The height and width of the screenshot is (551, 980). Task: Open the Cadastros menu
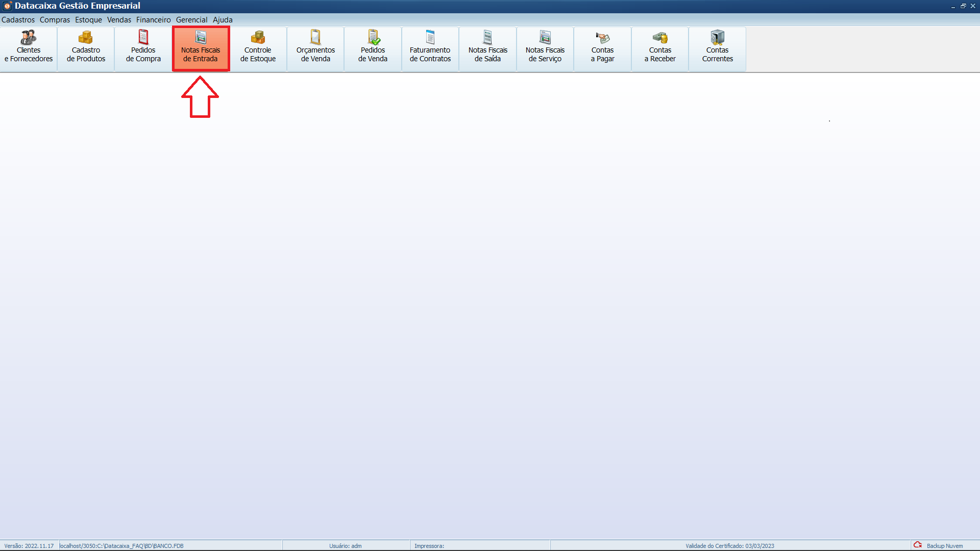18,20
